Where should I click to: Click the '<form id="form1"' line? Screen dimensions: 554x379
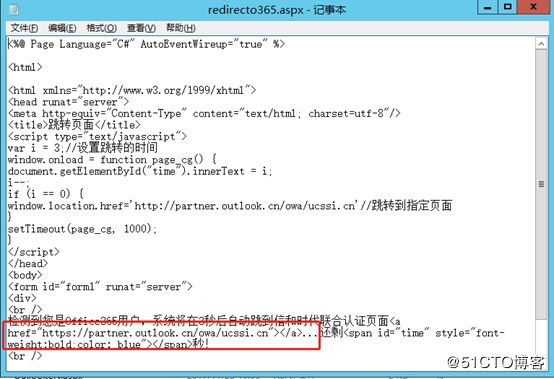[100, 286]
